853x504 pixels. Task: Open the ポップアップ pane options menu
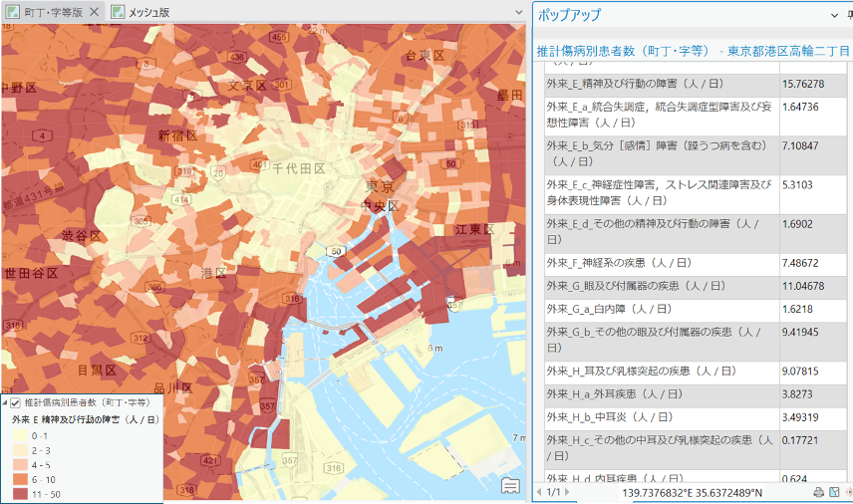point(835,15)
